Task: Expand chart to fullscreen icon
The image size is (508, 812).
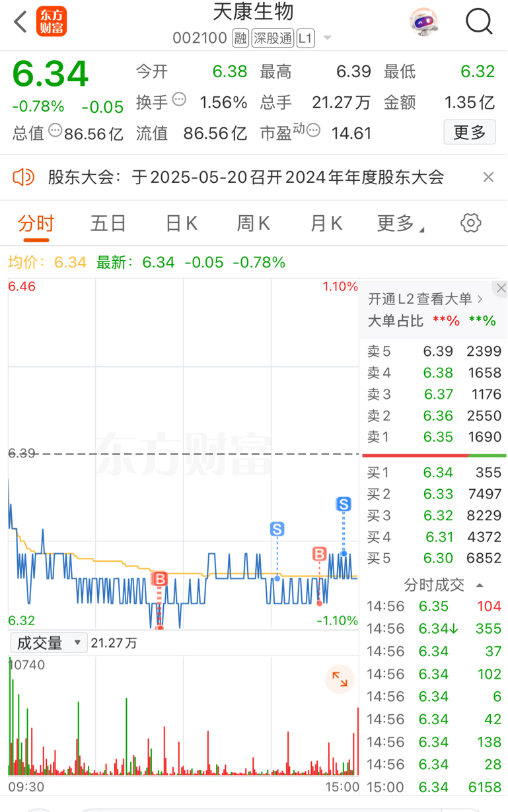Action: [x=340, y=679]
